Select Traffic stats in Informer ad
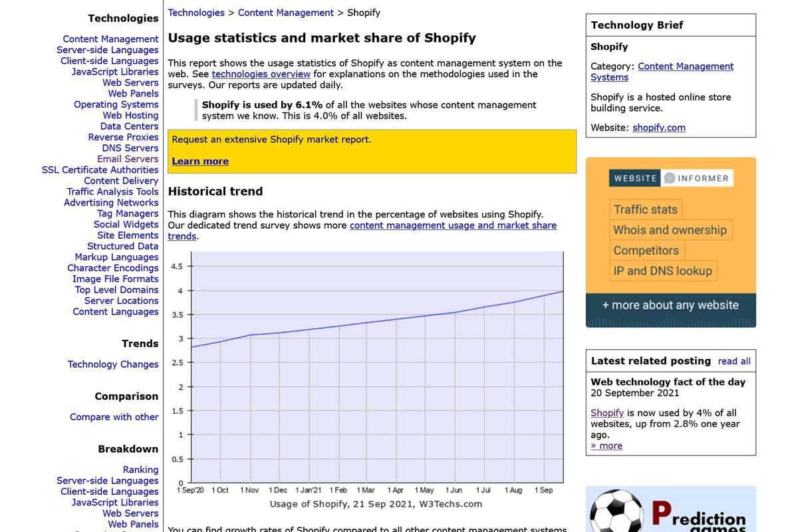This screenshot has width=798, height=532. pos(646,209)
